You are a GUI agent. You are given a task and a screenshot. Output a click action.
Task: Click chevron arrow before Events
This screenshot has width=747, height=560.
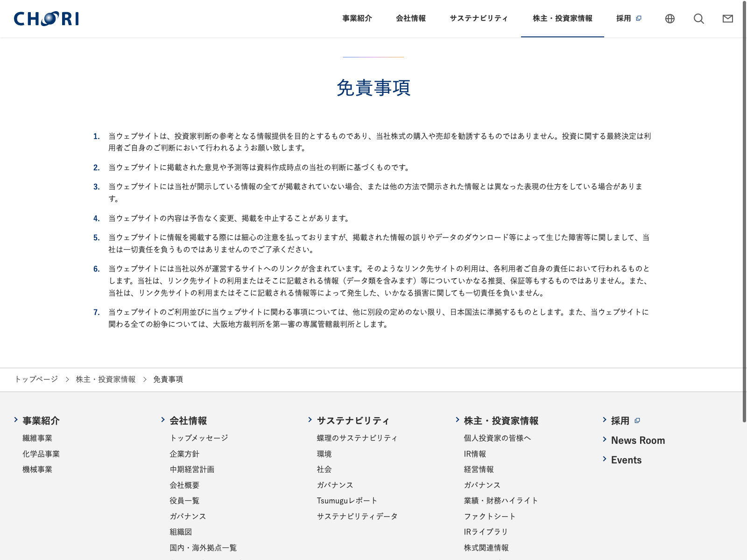point(605,459)
